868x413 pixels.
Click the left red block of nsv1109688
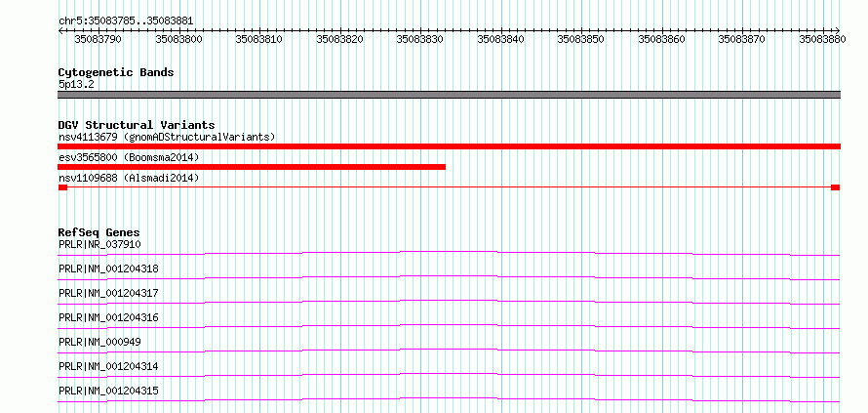tap(62, 187)
